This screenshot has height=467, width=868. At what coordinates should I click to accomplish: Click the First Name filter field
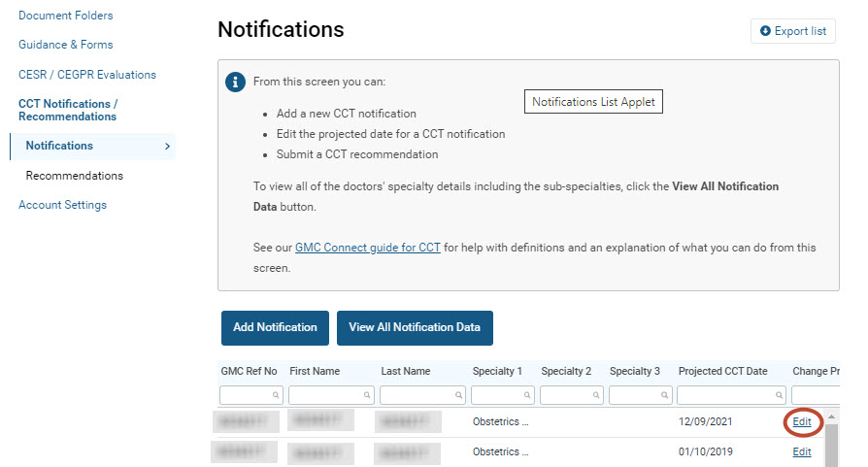point(331,395)
